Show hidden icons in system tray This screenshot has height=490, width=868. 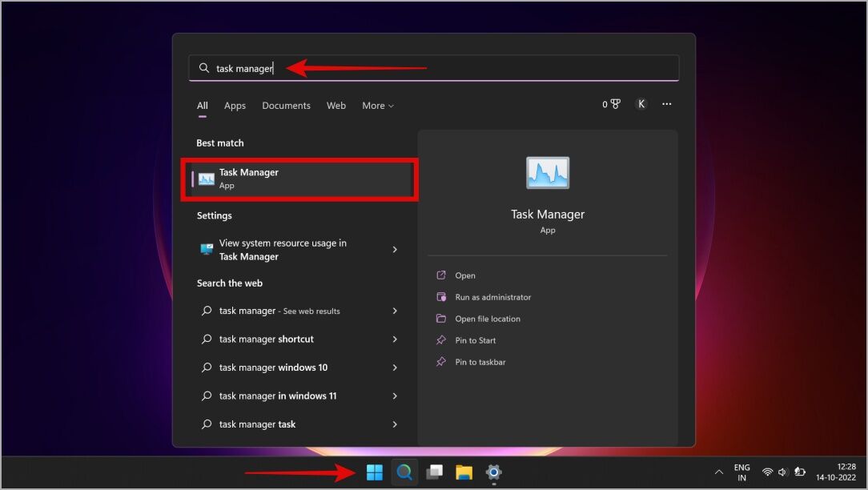(x=718, y=472)
